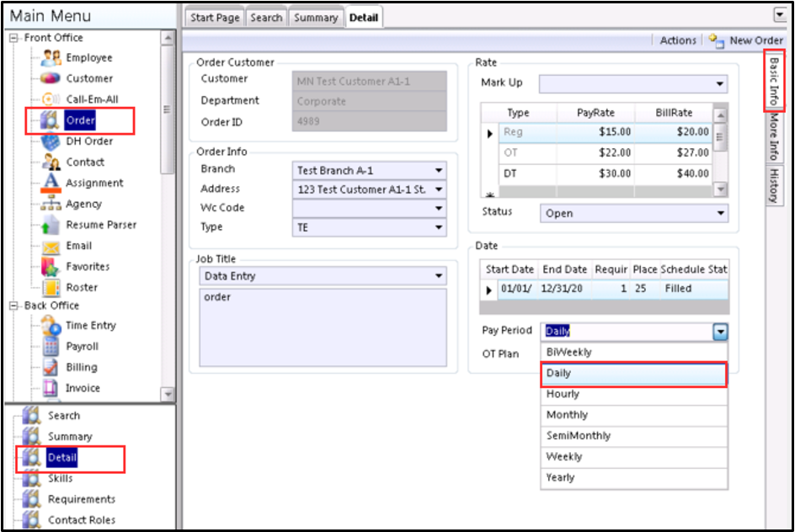Image resolution: width=795 pixels, height=532 pixels.
Task: Open the Address dropdown arrow
Action: (439, 189)
